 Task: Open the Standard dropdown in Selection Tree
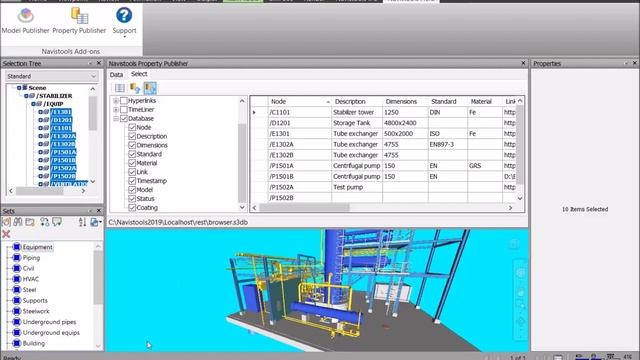[x=52, y=76]
